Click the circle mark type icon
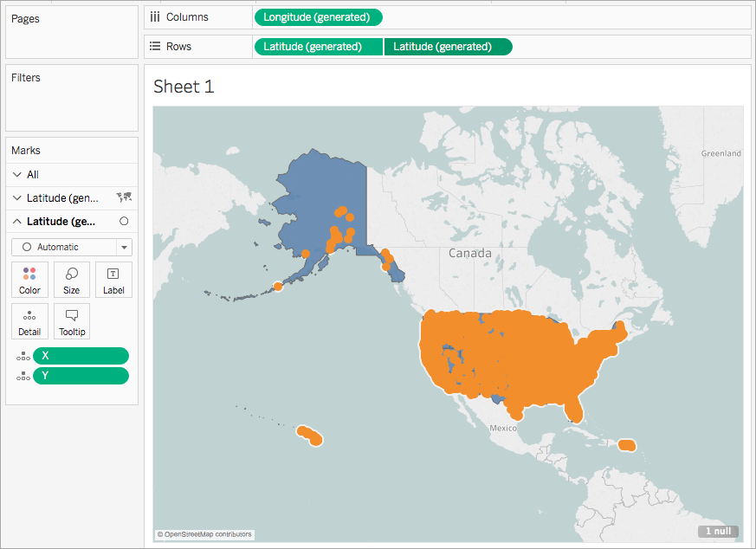Screen dimensions: 756x549 [124, 221]
